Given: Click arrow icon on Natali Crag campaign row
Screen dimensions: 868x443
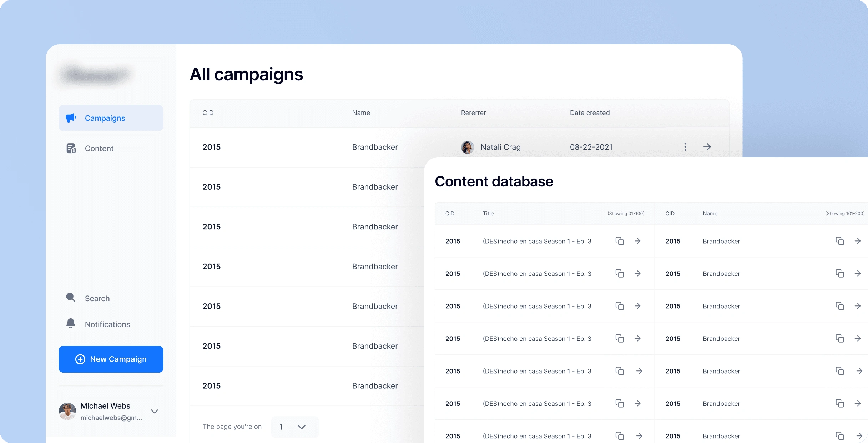Looking at the screenshot, I should (707, 147).
